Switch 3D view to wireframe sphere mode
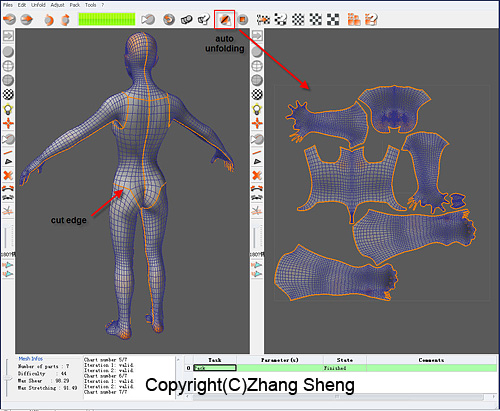Image resolution: width=500 pixels, height=411 pixels. point(8,66)
